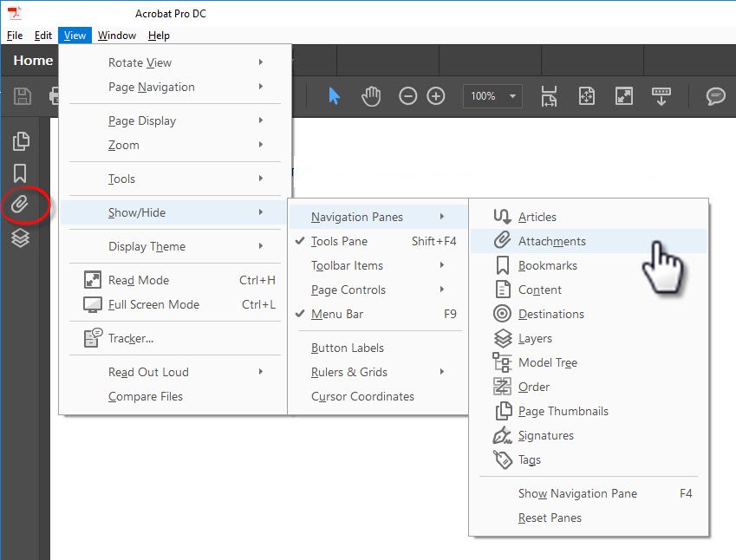Toggle Show Navigation Pane option
Viewport: 736px width, 560px height.
click(577, 493)
